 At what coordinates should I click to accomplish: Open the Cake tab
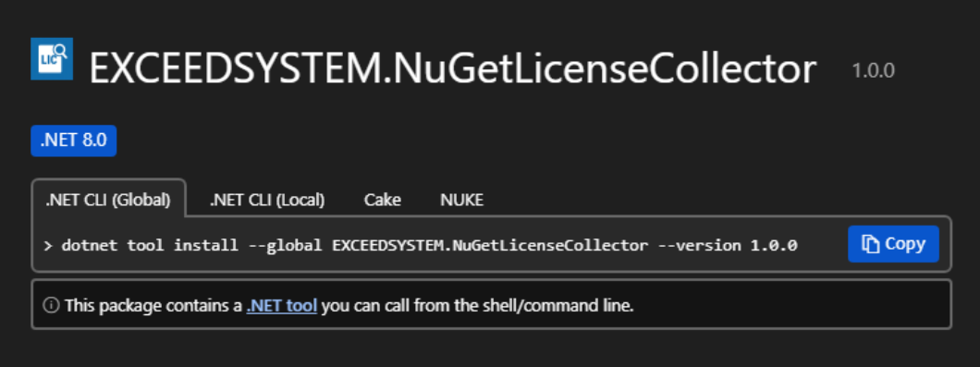click(383, 200)
